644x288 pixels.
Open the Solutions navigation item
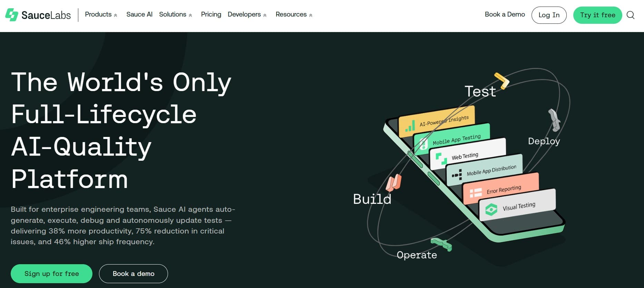pos(172,14)
